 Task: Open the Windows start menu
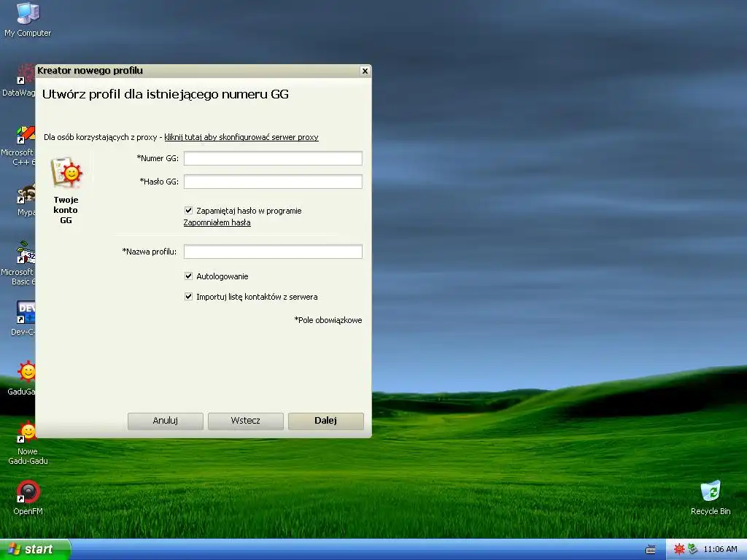click(35, 549)
